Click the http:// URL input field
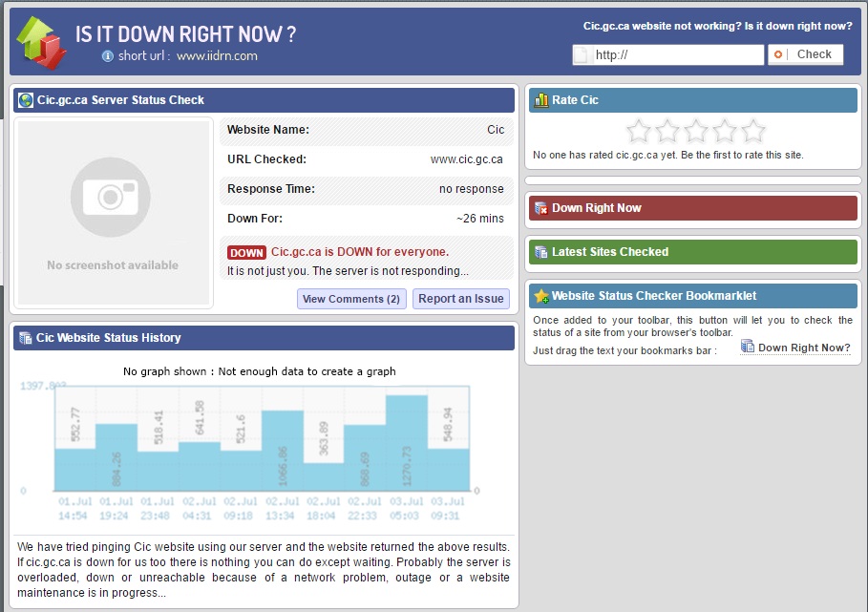This screenshot has height=612, width=868. point(668,54)
